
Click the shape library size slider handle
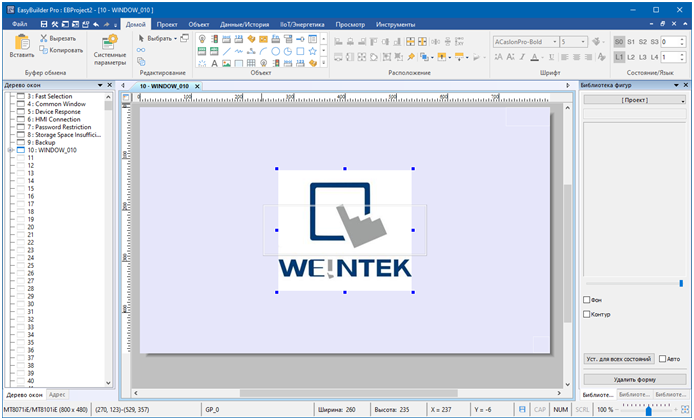[x=681, y=283]
